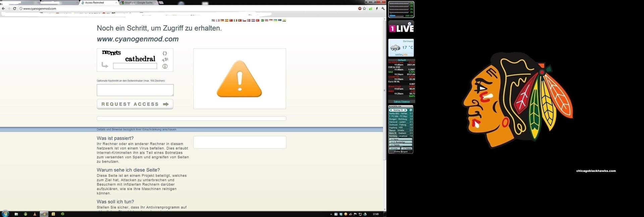Bookmark this page with the star icon

(x=364, y=9)
